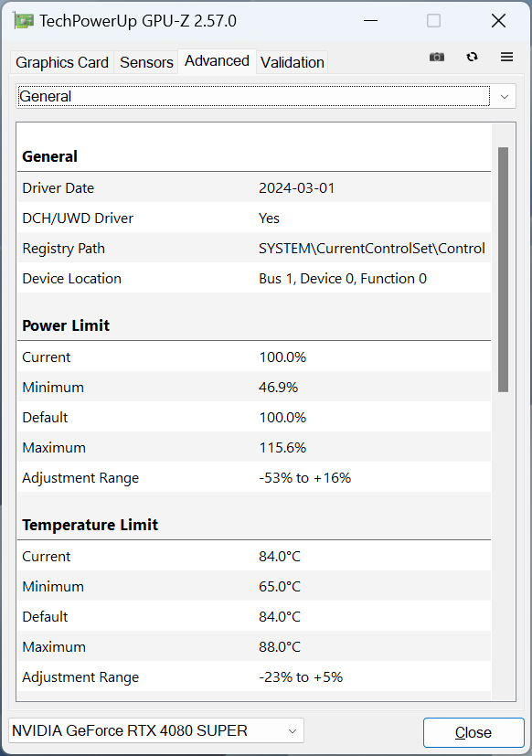Image resolution: width=532 pixels, height=756 pixels.
Task: Switch to the Graphics Card tab
Action: pyautogui.click(x=62, y=62)
